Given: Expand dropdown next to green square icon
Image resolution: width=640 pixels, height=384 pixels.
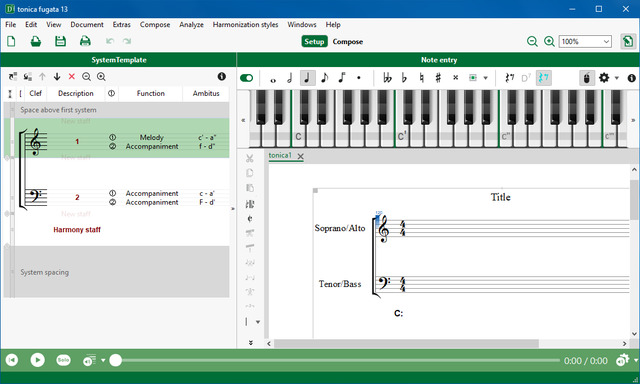Looking at the screenshot, I should point(485,78).
